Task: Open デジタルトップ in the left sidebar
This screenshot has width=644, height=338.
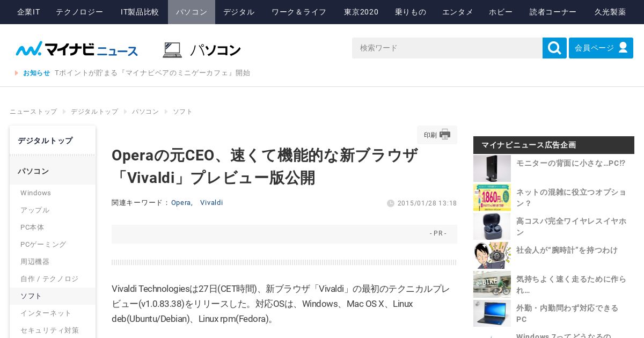Action: [x=53, y=141]
